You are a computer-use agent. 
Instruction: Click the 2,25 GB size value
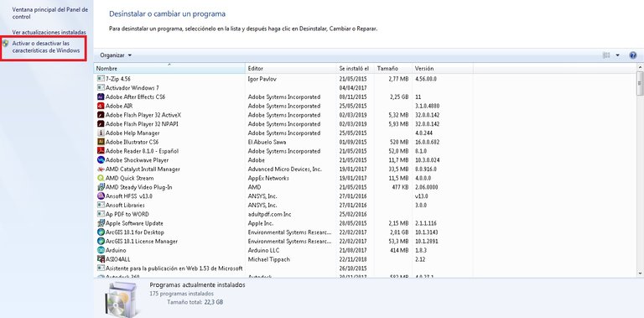(398, 96)
